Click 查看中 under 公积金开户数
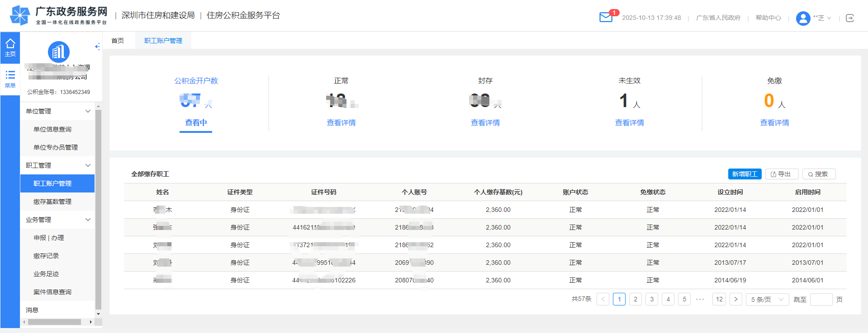 click(x=196, y=122)
